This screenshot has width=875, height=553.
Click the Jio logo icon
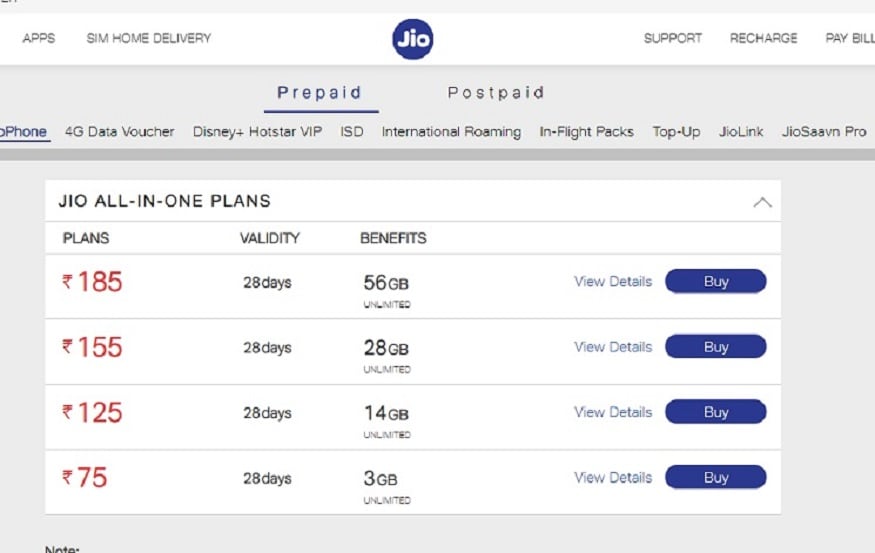click(412, 39)
